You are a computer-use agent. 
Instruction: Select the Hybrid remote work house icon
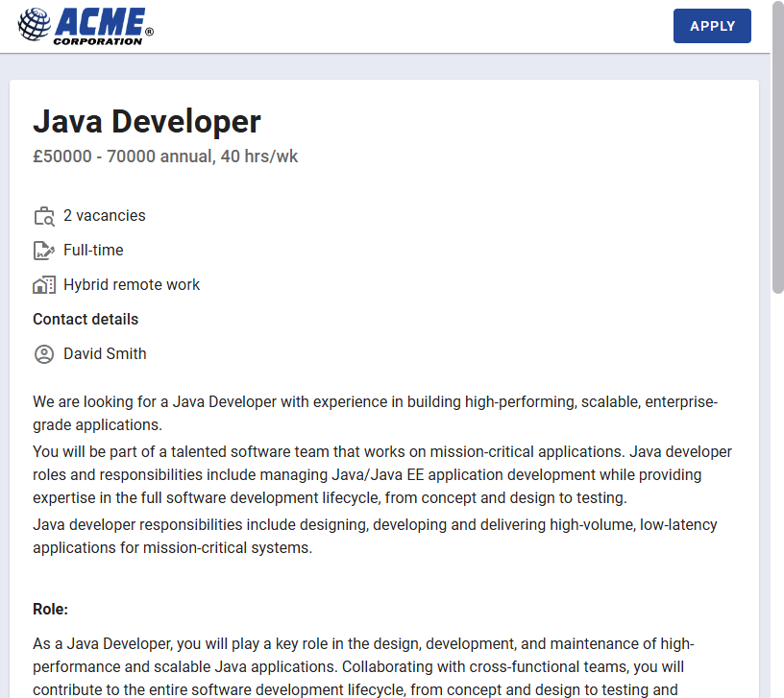click(44, 285)
